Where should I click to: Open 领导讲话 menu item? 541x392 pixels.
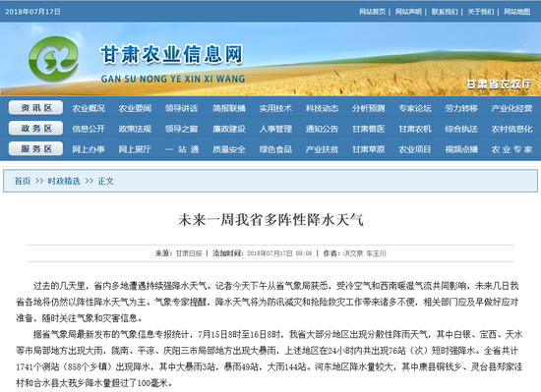(x=182, y=108)
